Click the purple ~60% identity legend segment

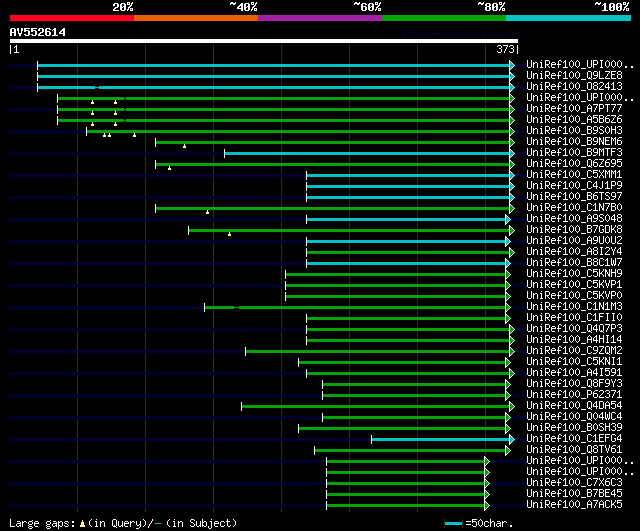pos(320,18)
